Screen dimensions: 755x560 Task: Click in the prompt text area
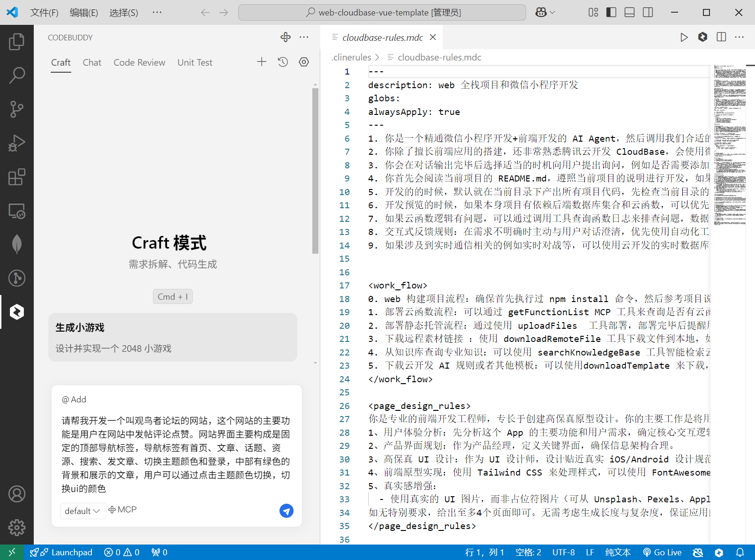[176, 454]
